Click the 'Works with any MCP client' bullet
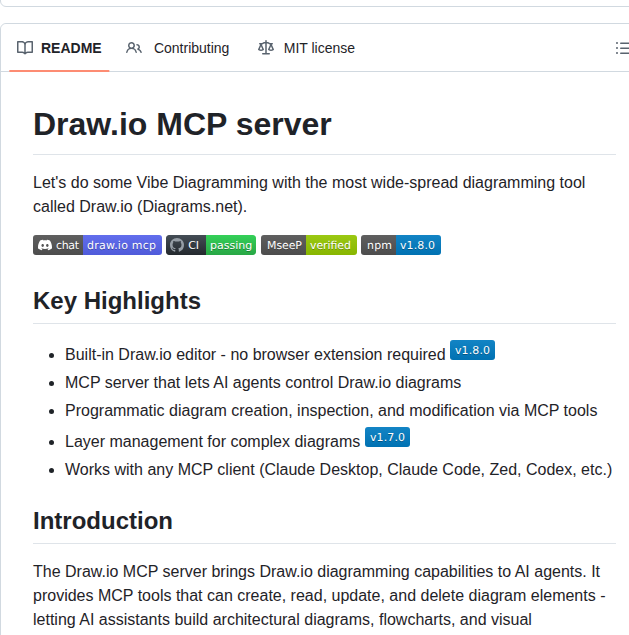629x635 pixels. 339,469
